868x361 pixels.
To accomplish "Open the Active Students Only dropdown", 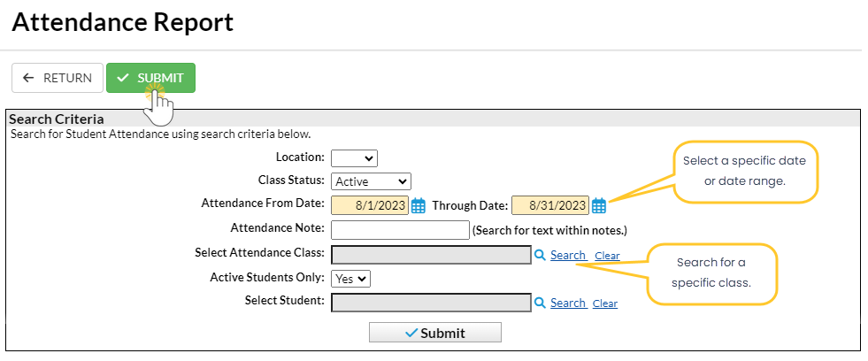I will click(x=350, y=278).
